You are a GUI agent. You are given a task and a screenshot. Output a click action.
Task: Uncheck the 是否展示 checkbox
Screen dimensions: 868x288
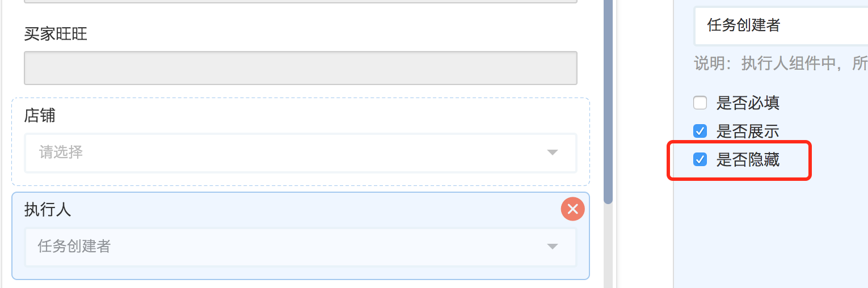pos(701,132)
